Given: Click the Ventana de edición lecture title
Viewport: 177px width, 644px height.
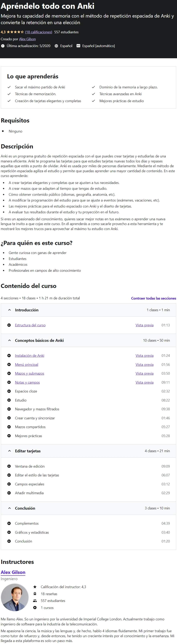Looking at the screenshot, I should pyautogui.click(x=30, y=466).
